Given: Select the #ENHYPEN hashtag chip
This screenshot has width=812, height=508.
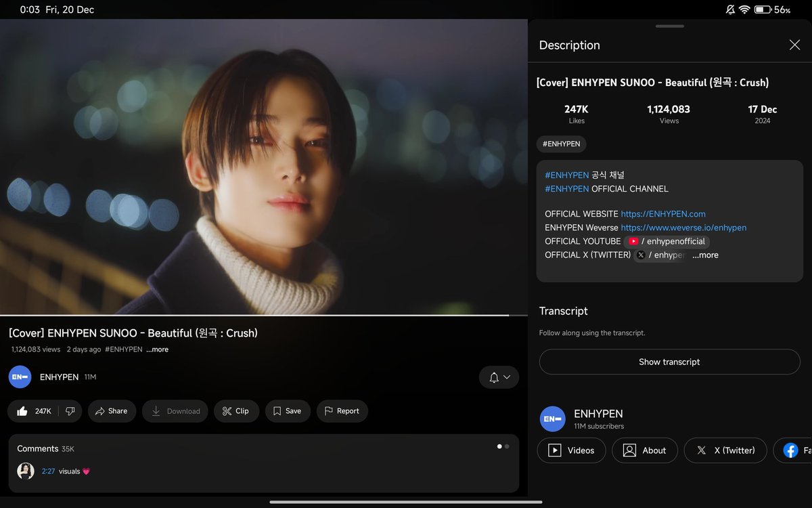Looking at the screenshot, I should point(562,144).
